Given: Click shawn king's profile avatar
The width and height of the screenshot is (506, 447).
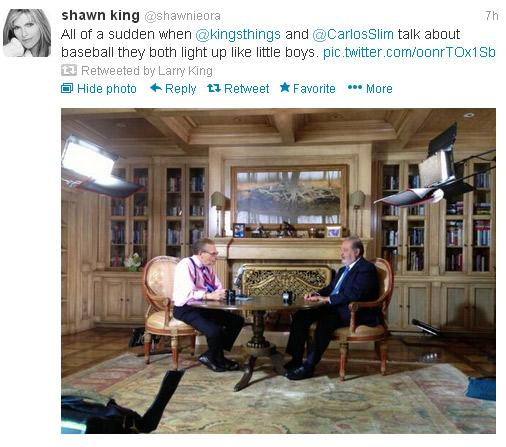Looking at the screenshot, I should tap(27, 33).
